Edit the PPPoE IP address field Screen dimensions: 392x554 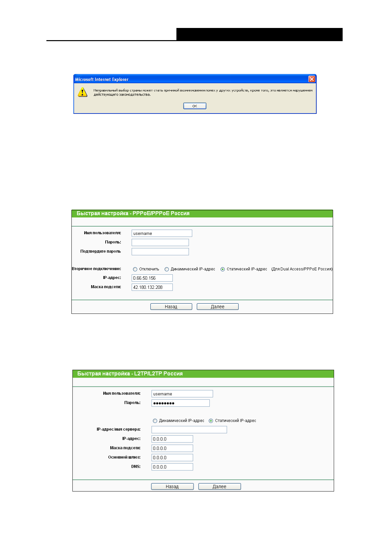(x=152, y=278)
